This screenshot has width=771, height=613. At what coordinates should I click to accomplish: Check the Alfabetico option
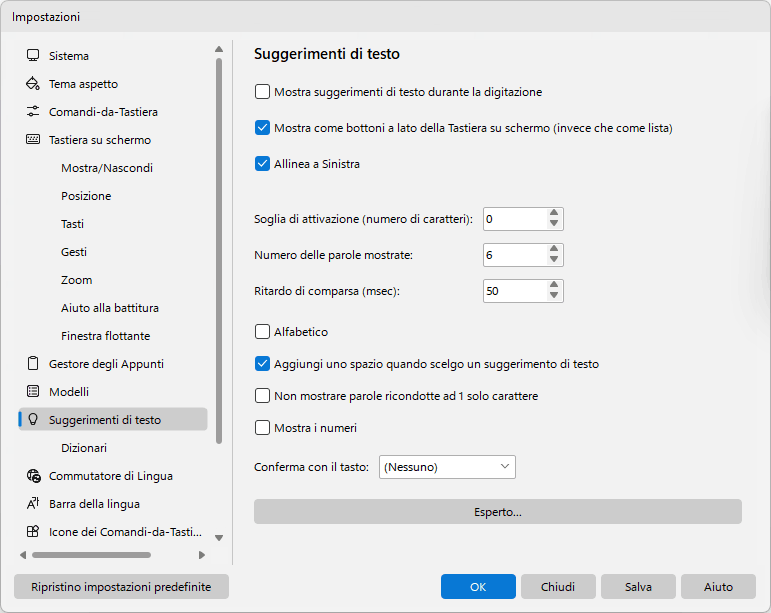pyautogui.click(x=262, y=332)
